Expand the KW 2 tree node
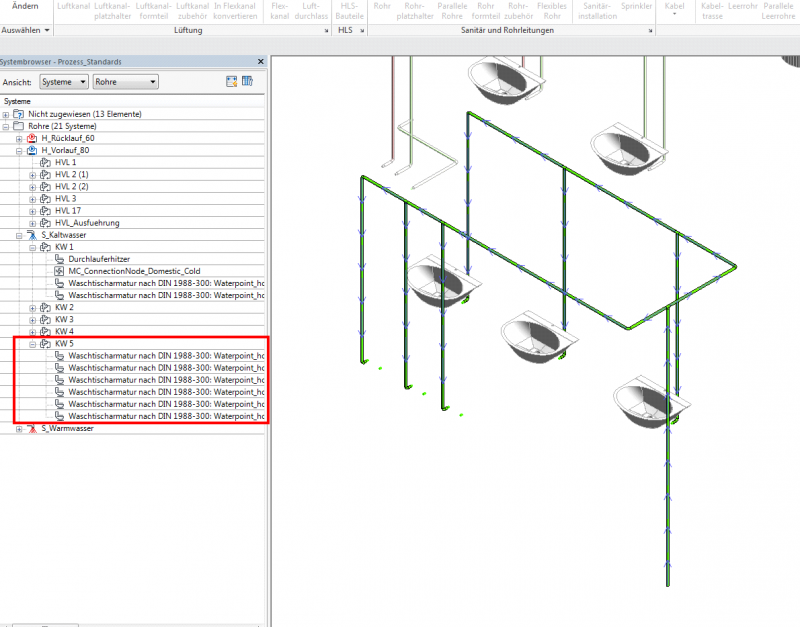Viewport: 800px width, 627px height. 32,307
